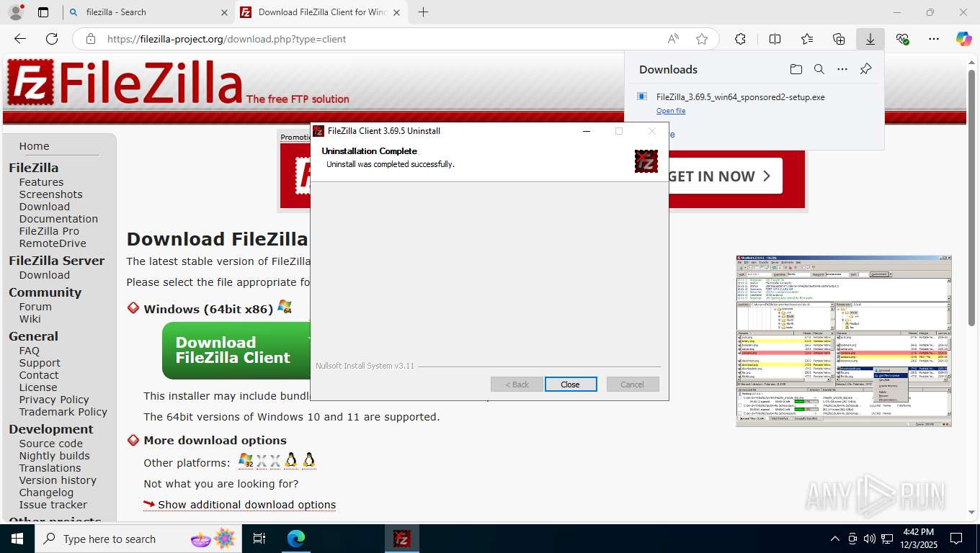The width and height of the screenshot is (980, 553).
Task: Open Forum under Community
Action: (35, 307)
